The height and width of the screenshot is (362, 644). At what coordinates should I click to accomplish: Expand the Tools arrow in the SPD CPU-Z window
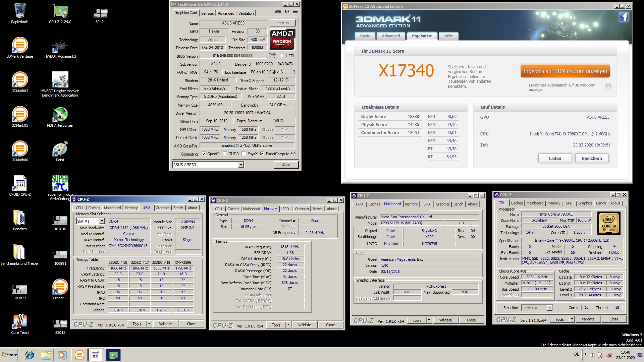149,324
